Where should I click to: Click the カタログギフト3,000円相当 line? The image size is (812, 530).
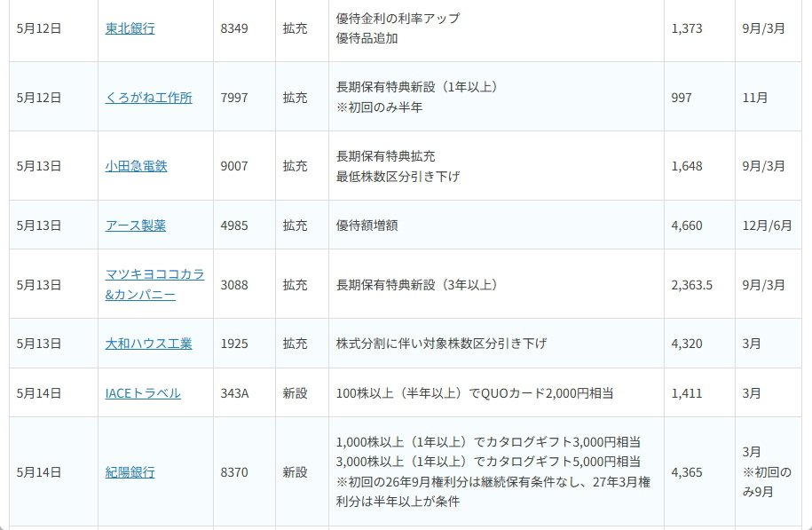tap(488, 442)
